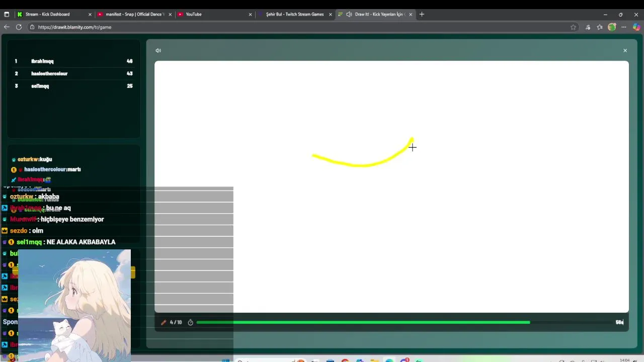
Task: Open the browser profile avatar
Action: (x=612, y=27)
